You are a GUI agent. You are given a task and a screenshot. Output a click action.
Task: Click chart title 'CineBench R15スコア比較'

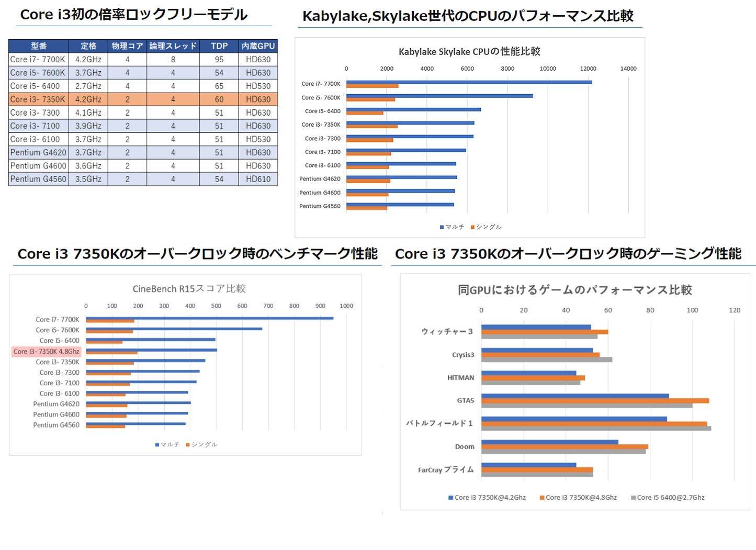point(189,288)
